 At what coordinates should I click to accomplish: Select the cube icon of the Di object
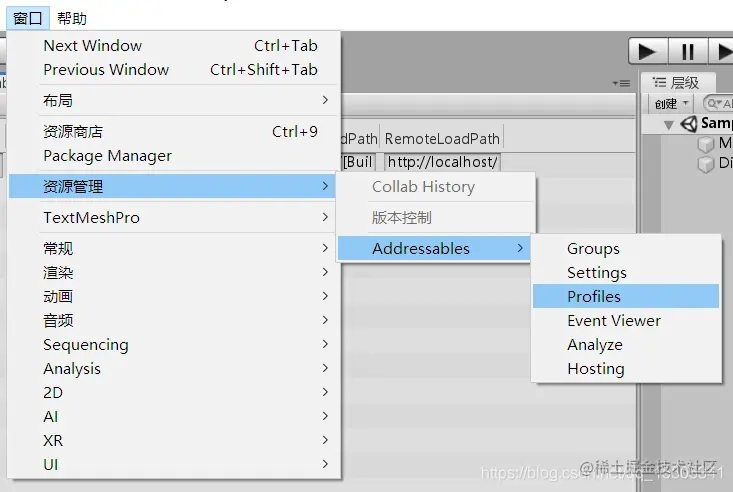pos(705,164)
